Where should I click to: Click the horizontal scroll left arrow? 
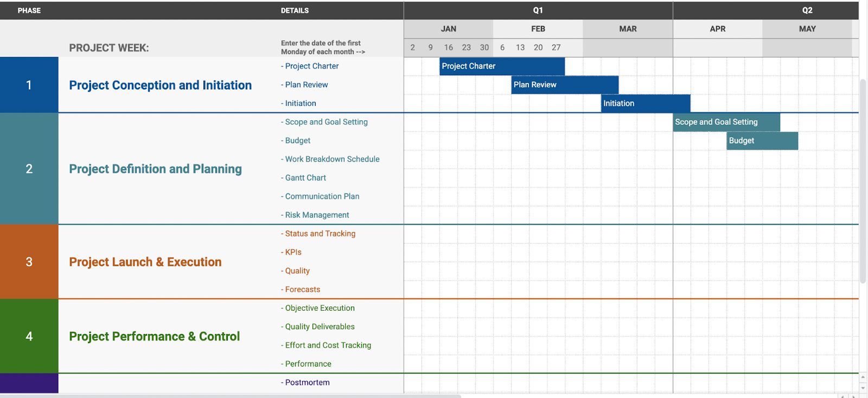click(x=841, y=396)
